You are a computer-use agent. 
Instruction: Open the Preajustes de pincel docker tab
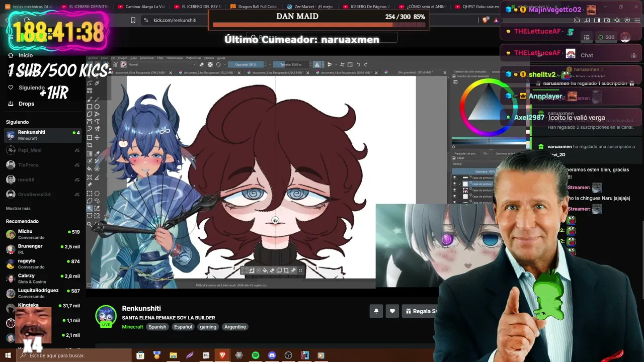[x=465, y=153]
